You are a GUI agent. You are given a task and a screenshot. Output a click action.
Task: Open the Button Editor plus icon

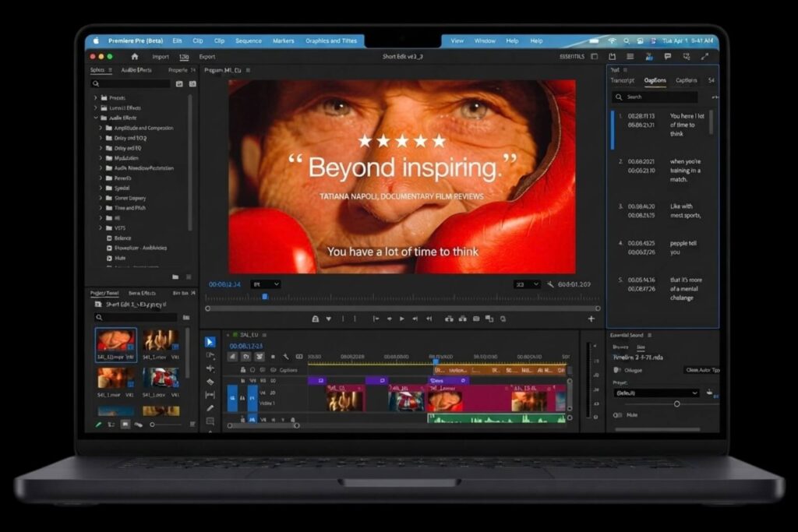pyautogui.click(x=591, y=319)
